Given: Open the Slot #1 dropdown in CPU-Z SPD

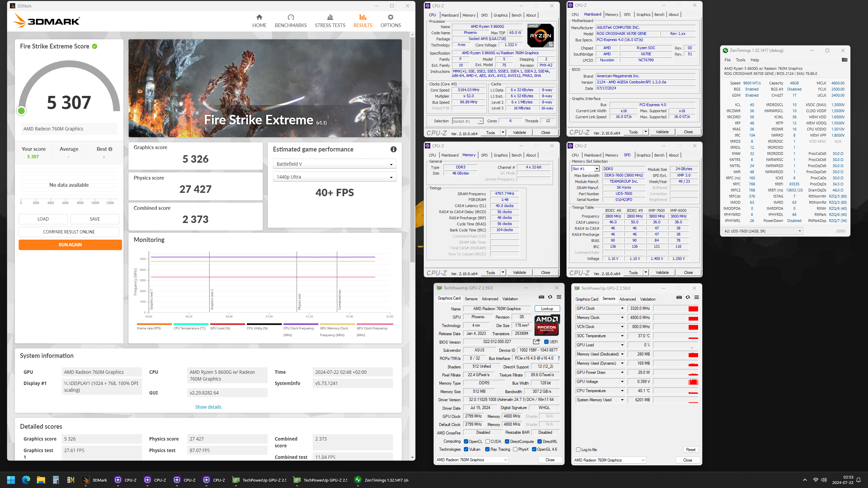Looking at the screenshot, I should [586, 169].
